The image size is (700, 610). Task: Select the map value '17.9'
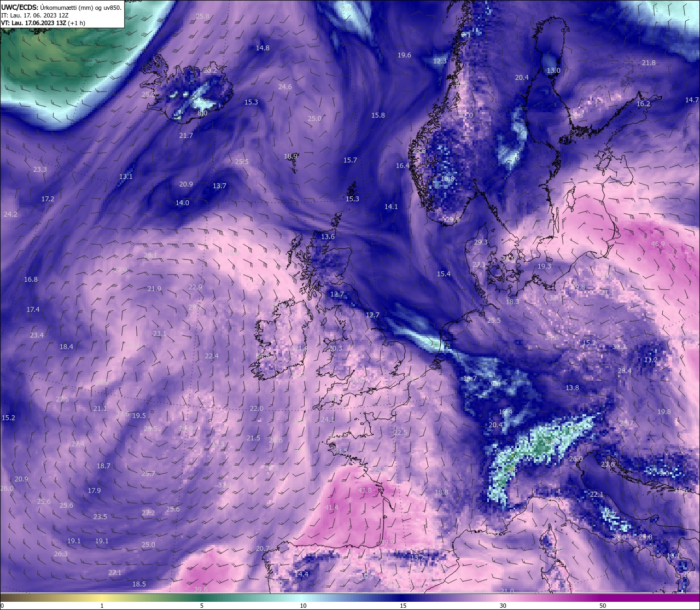[x=94, y=491]
